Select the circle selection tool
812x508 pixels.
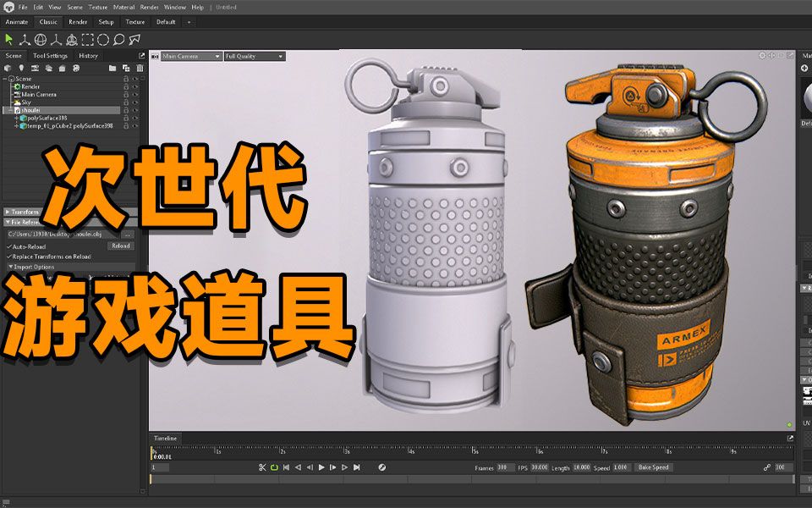pos(103,38)
